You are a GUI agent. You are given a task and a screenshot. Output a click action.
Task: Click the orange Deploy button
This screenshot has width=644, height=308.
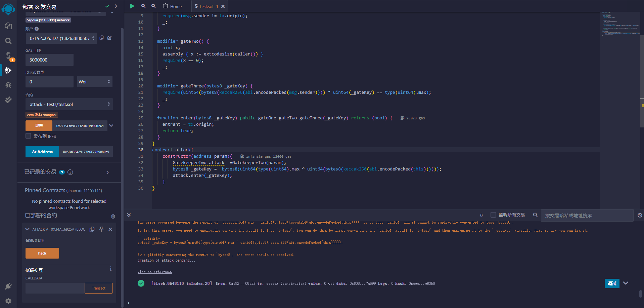(x=39, y=126)
